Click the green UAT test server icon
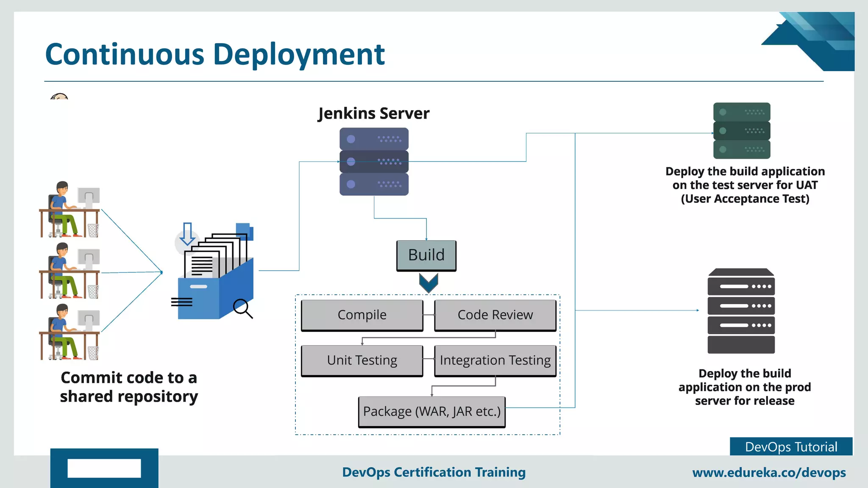 tap(742, 130)
